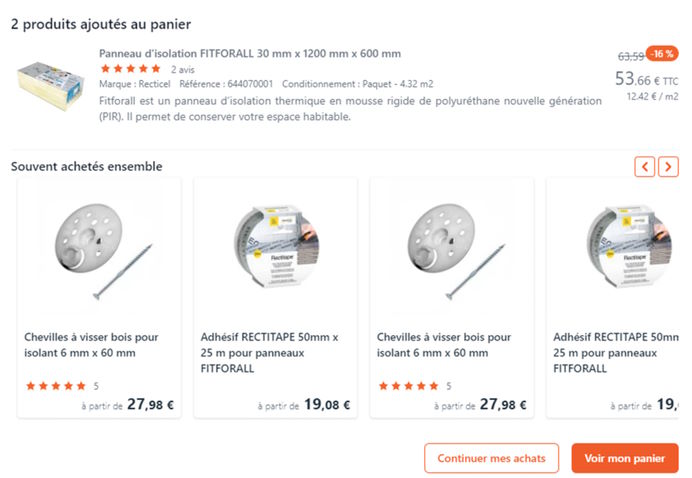Click the five-star rating of FITFORALL panel

click(130, 69)
